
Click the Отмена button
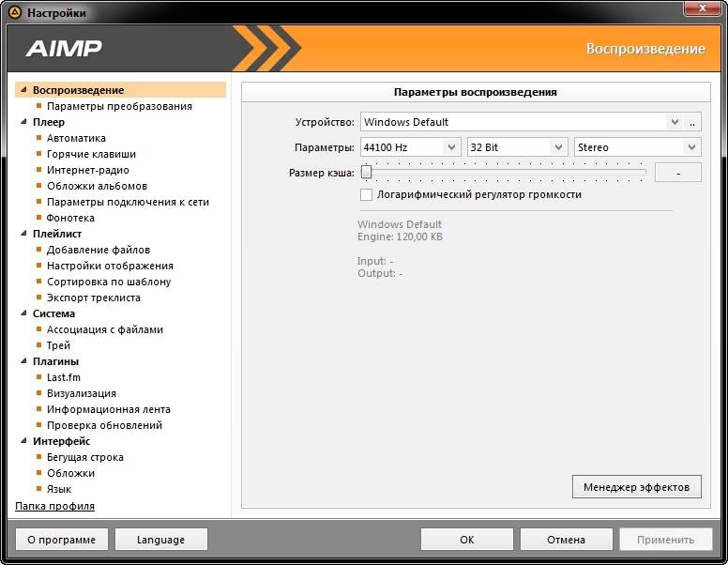(566, 540)
